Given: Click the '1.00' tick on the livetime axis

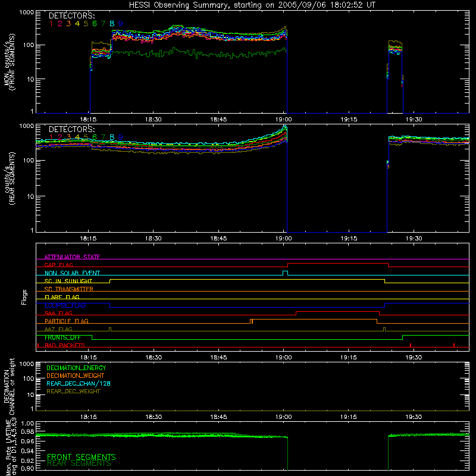Looking at the screenshot, I should tap(27, 424).
